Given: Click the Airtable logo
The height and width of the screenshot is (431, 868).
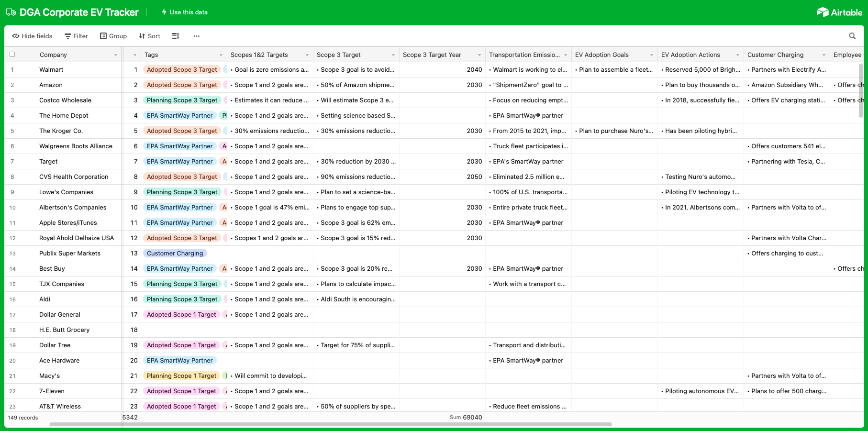Looking at the screenshot, I should 839,12.
